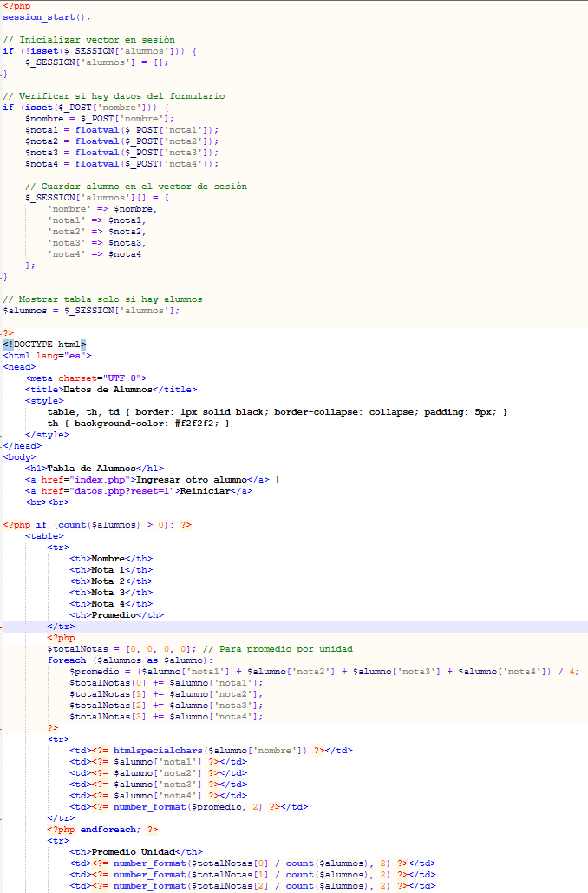Click the <th>Nota 3</th> line
This screenshot has width=588, height=893.
click(111, 592)
